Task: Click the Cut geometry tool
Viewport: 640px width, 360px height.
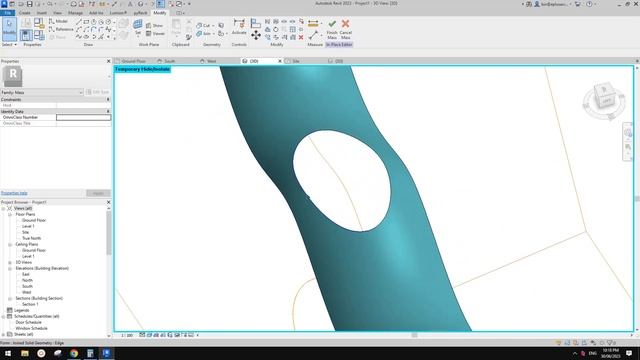Action: click(203, 25)
